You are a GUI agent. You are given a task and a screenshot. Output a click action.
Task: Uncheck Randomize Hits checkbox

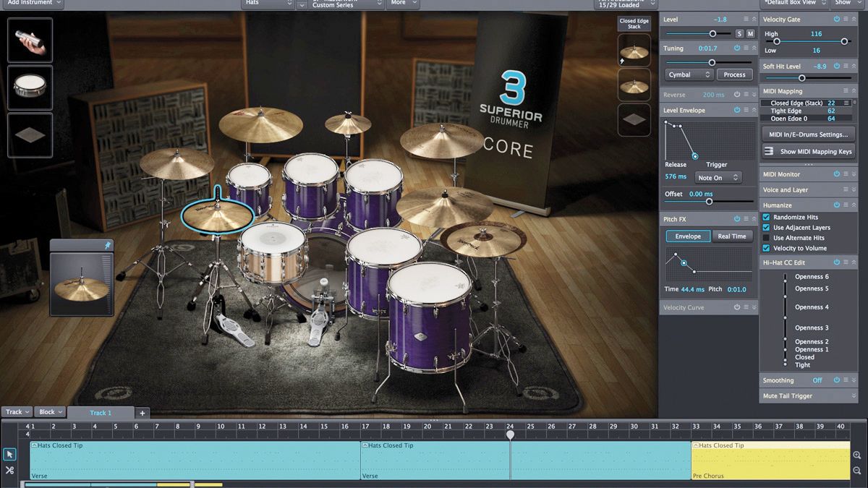(x=767, y=217)
